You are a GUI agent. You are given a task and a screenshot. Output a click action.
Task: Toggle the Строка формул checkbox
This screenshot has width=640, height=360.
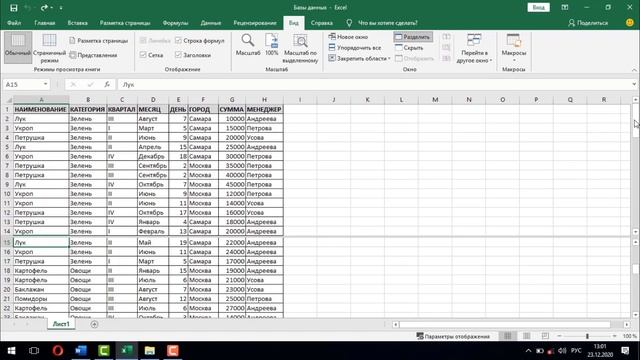(178, 40)
